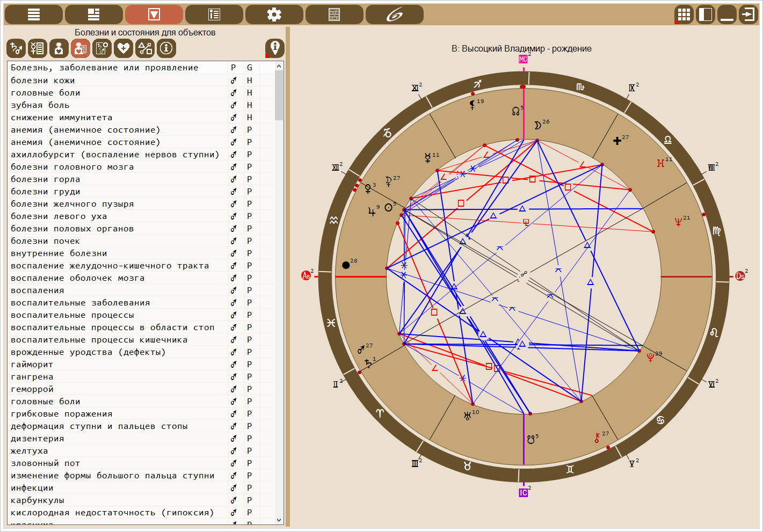The height and width of the screenshot is (532, 763).
Task: Toggle the highlighted dropdown triangle top tab
Action: 154,14
